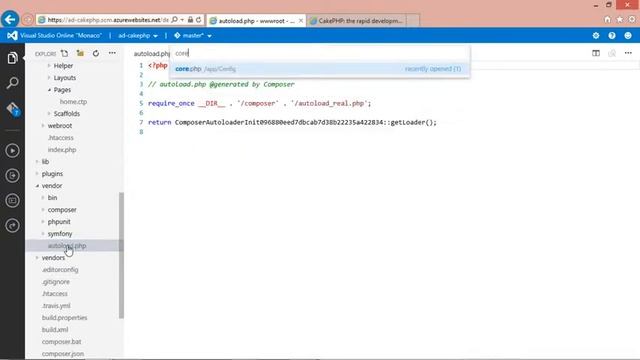Open the master branch dropdown
The height and width of the screenshot is (360, 640).
193,36
